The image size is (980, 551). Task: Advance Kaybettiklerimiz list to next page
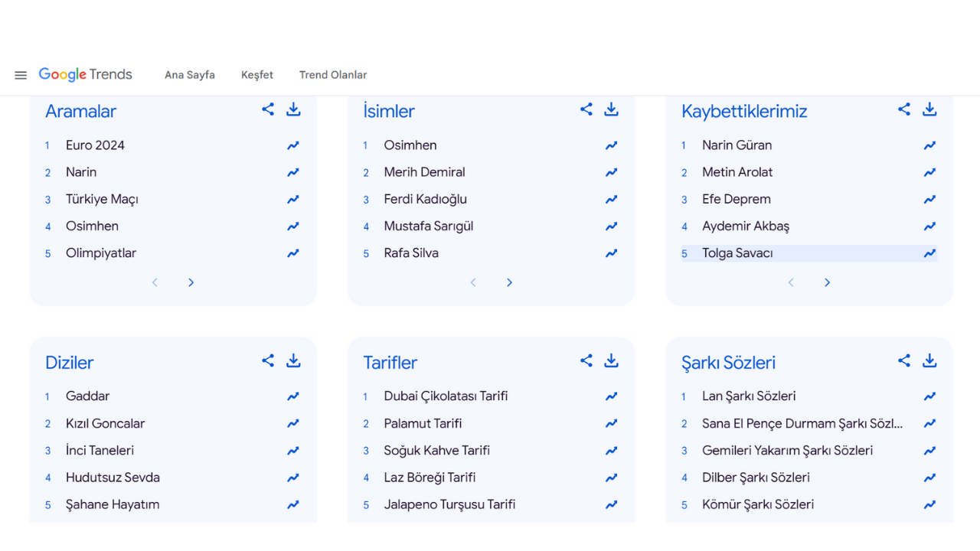[828, 282]
